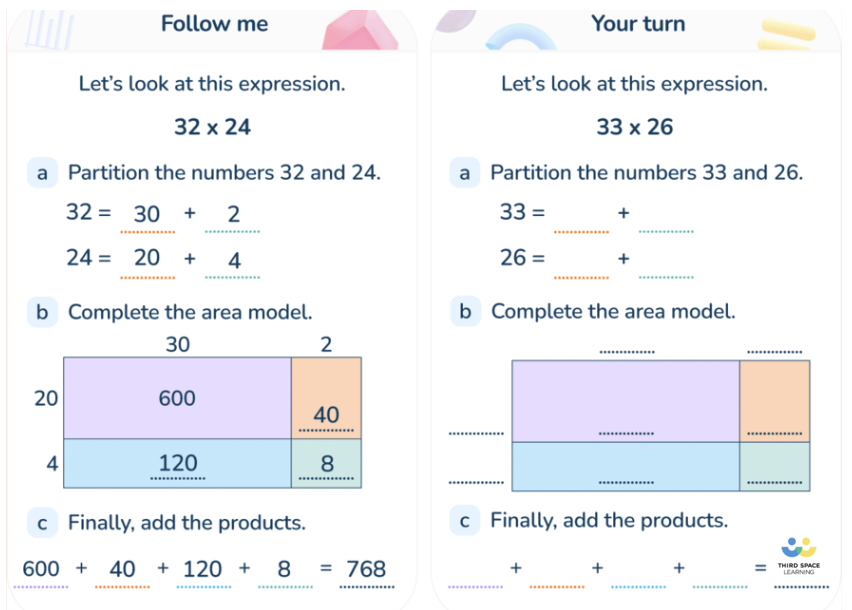Image resolution: width=852 pixels, height=610 pixels.
Task: Click the yellow squiggle decoration beside Your turn
Action: click(788, 32)
